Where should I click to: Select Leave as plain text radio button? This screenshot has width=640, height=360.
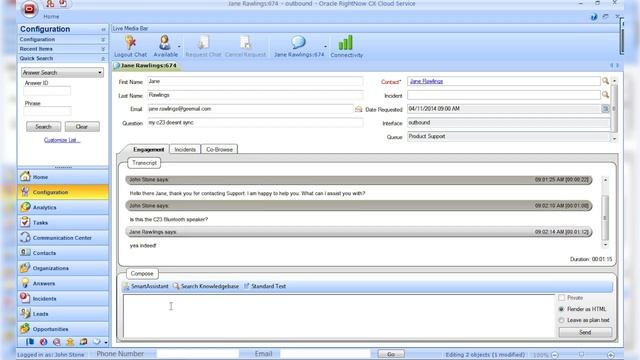tap(562, 320)
